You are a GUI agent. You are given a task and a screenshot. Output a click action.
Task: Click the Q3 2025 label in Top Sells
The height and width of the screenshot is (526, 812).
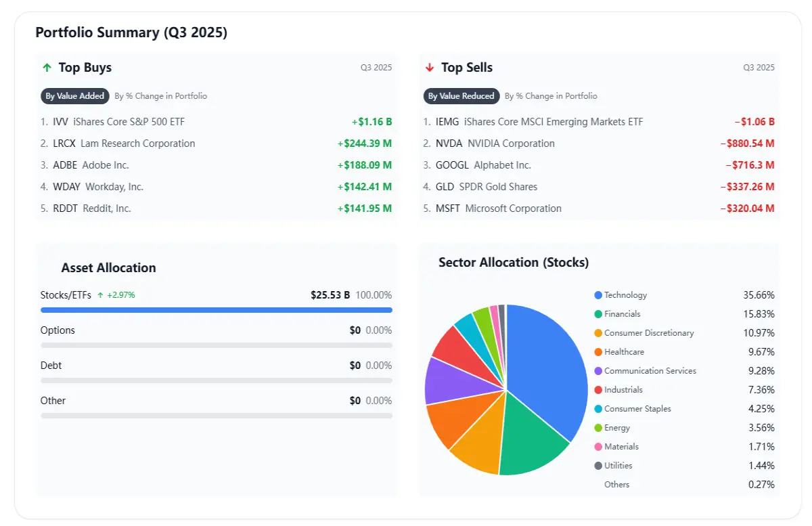759,68
